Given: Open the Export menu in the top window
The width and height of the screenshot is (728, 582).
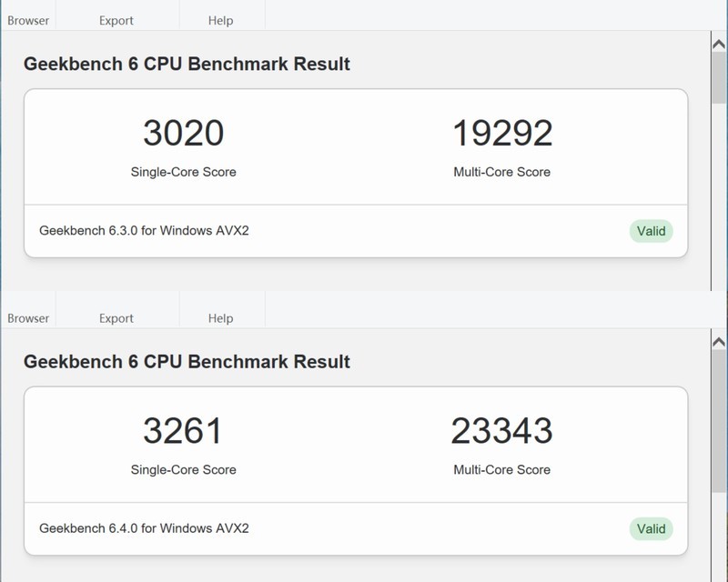Looking at the screenshot, I should pos(116,20).
